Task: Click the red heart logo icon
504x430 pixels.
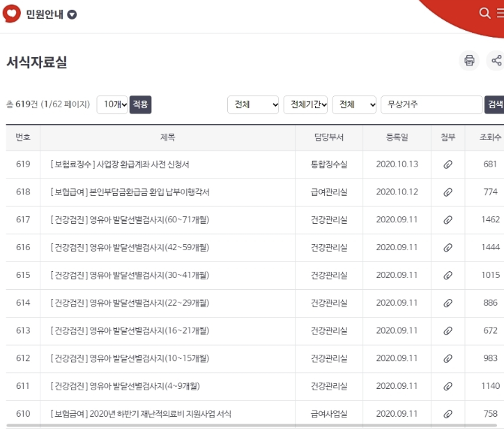Action: (12, 14)
